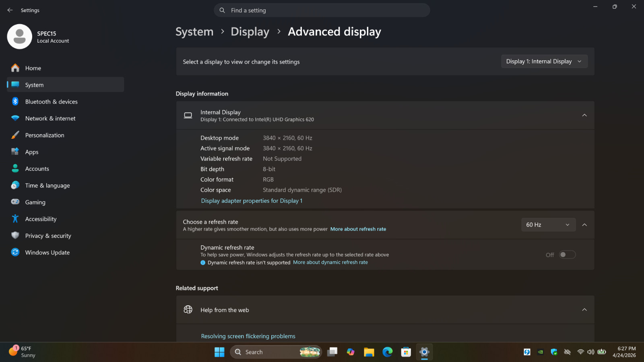Open the Apps settings page

click(66, 152)
